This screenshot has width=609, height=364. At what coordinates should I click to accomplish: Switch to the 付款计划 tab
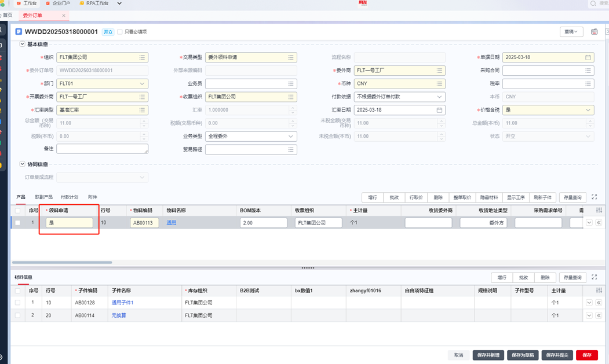pyautogui.click(x=69, y=197)
